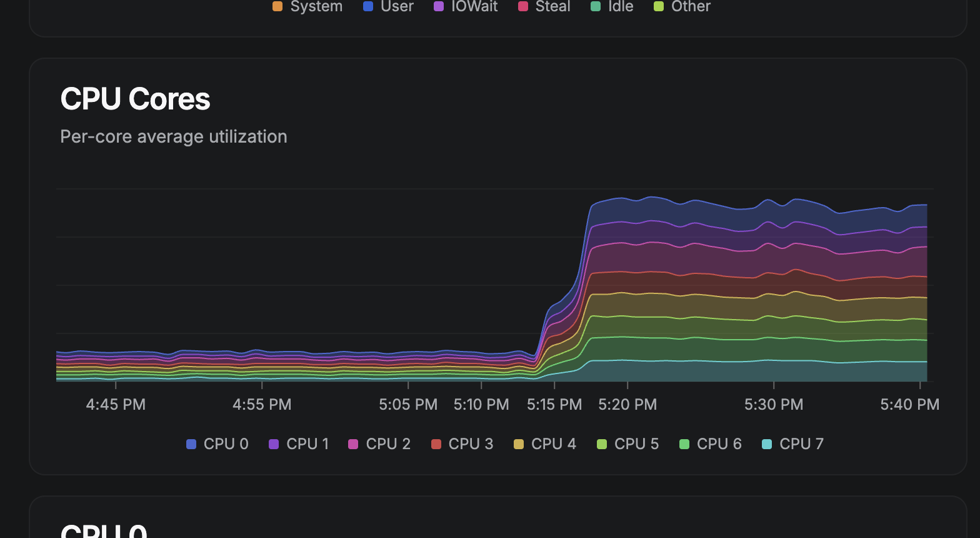Toggle the Steal legend entry
Image resolution: width=980 pixels, height=538 pixels.
pyautogui.click(x=544, y=7)
